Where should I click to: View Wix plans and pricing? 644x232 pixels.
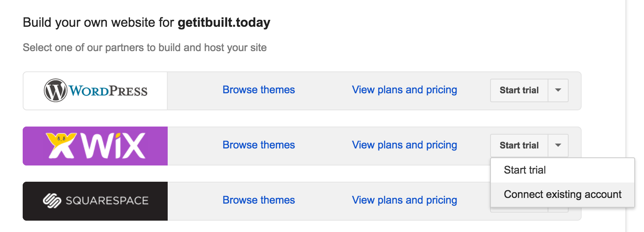pyautogui.click(x=404, y=145)
